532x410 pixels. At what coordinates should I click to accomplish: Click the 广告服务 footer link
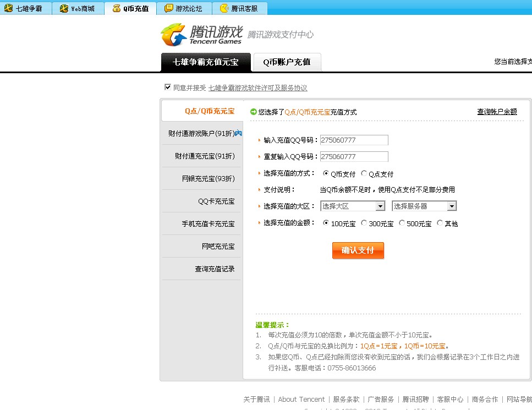click(381, 400)
